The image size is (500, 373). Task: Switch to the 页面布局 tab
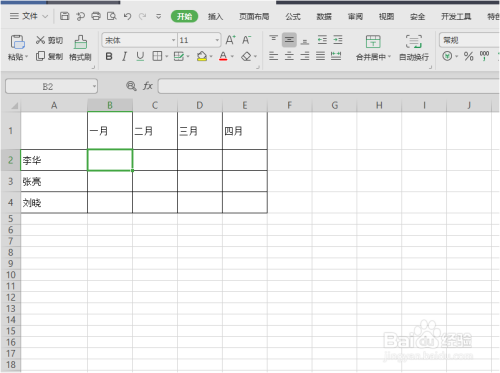(254, 16)
